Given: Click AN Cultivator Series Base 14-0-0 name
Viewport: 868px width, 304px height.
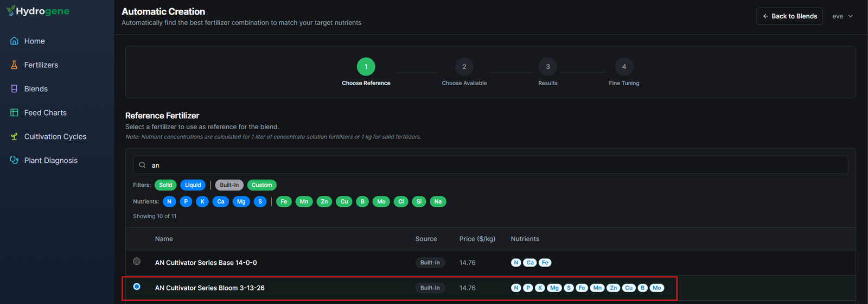Looking at the screenshot, I should (x=206, y=263).
